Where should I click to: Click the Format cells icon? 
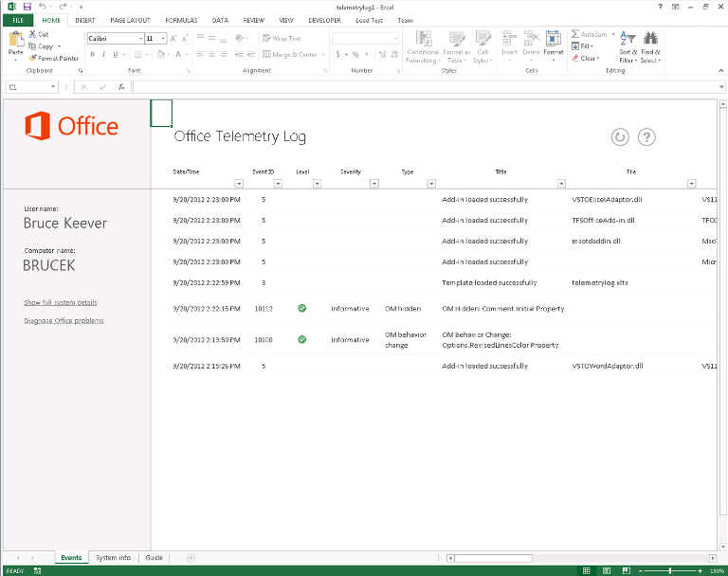click(553, 39)
